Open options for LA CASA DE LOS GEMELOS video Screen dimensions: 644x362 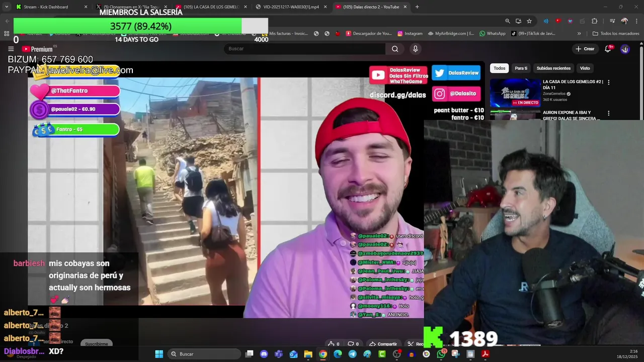(x=608, y=82)
